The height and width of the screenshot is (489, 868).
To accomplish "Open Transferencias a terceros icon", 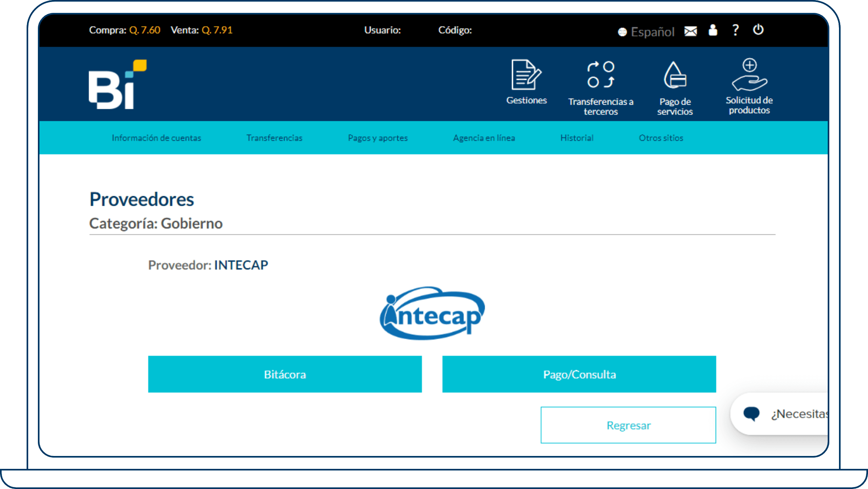I will tap(601, 75).
